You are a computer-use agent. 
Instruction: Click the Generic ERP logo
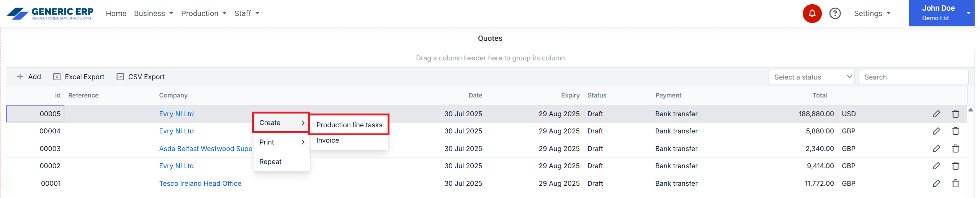click(50, 13)
